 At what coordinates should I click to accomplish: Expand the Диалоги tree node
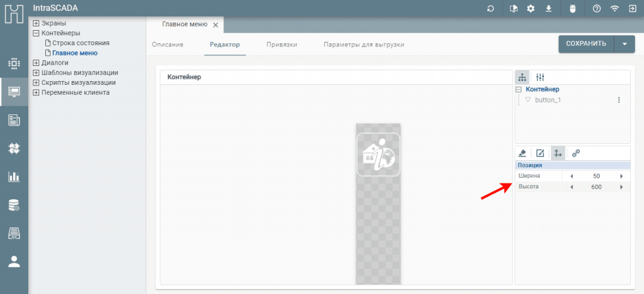(x=36, y=63)
